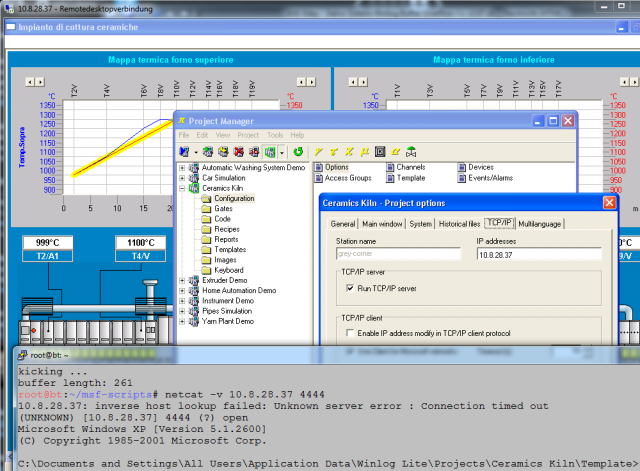
Task: Switch to the Multilanguage tab
Action: pos(540,224)
